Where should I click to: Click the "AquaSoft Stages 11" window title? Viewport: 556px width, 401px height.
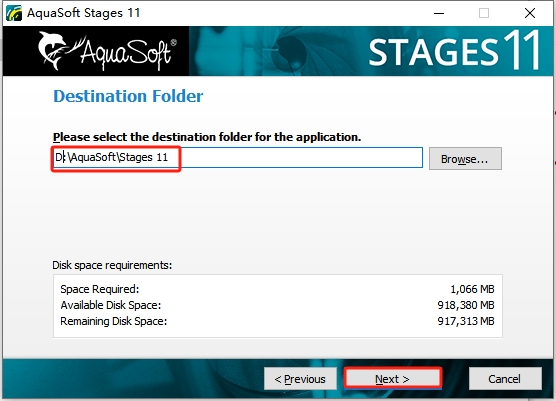(x=84, y=13)
